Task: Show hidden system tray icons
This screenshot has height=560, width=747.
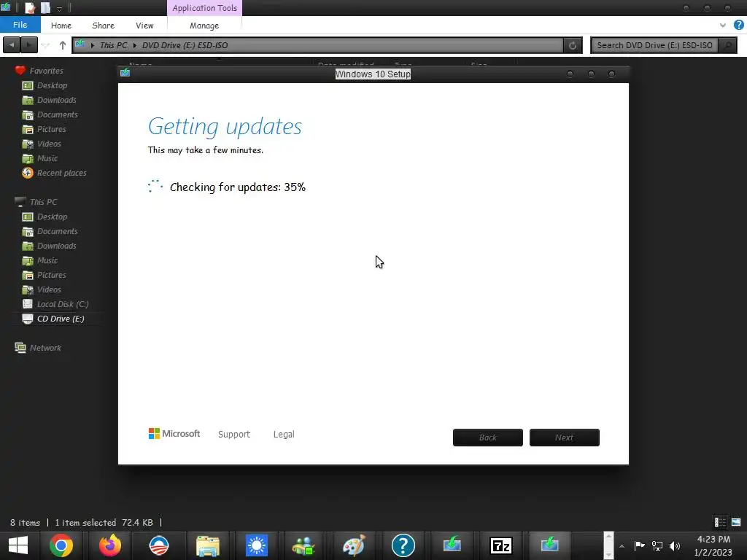Action: click(x=622, y=545)
